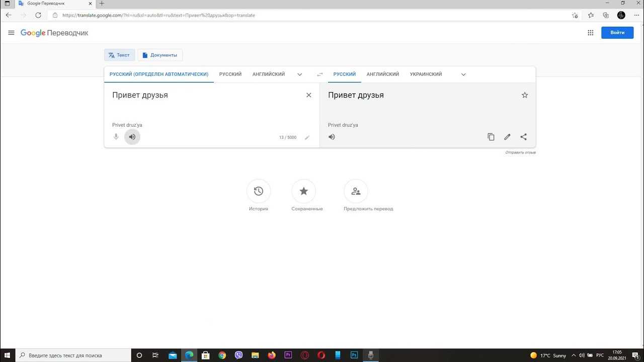Select source tab Русский (определен автоматически)
Viewport: 644px width, 362px height.
[159, 74]
